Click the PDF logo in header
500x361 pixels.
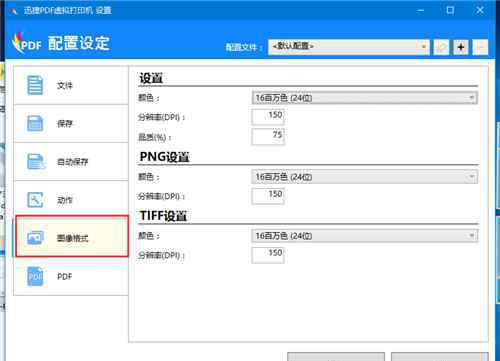[x=27, y=43]
